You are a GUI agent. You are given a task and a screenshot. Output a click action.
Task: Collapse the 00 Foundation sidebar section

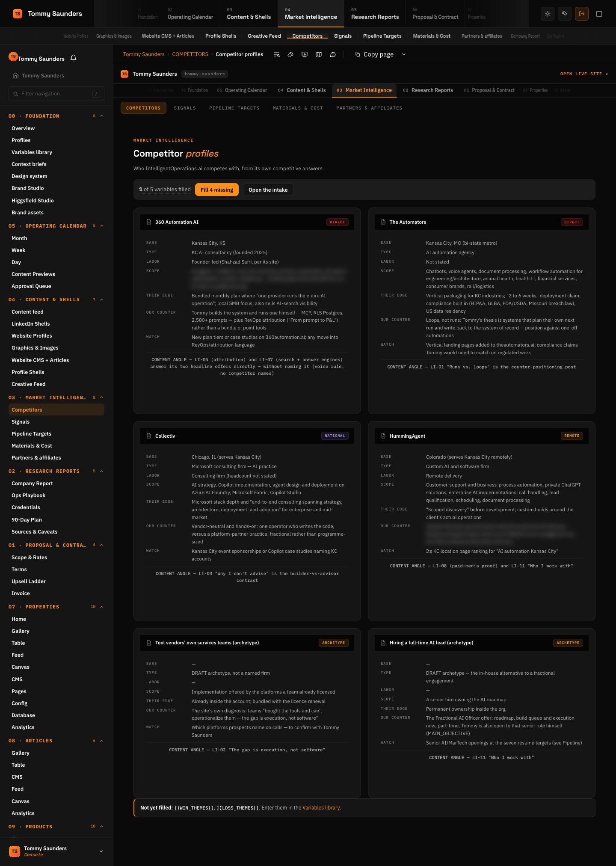click(x=101, y=116)
